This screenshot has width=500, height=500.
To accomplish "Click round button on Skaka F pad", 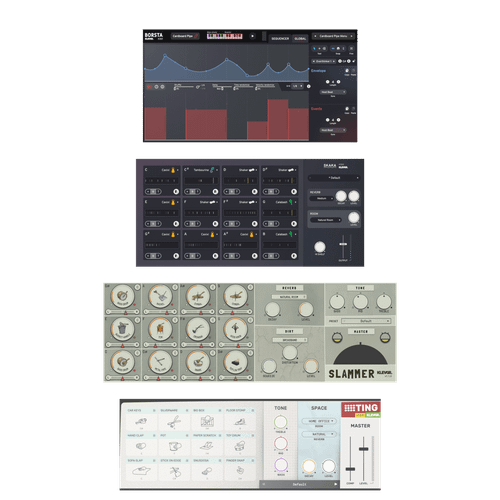I will pos(215,224).
